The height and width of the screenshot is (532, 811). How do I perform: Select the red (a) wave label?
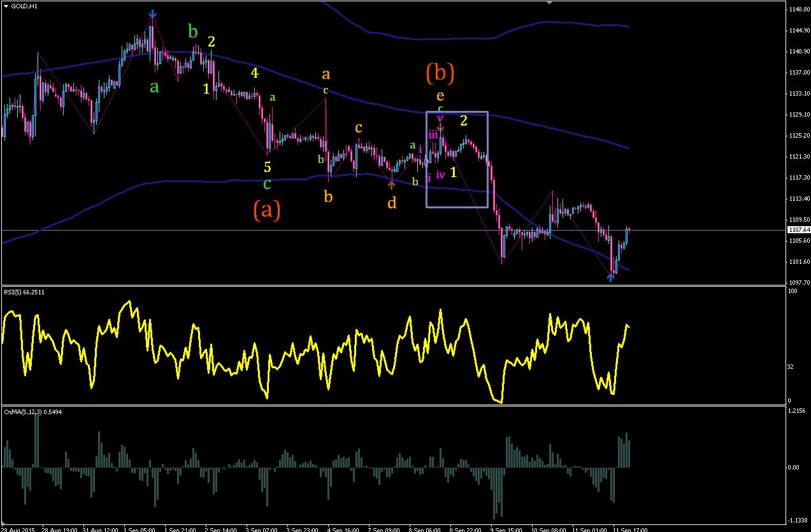pyautogui.click(x=267, y=210)
